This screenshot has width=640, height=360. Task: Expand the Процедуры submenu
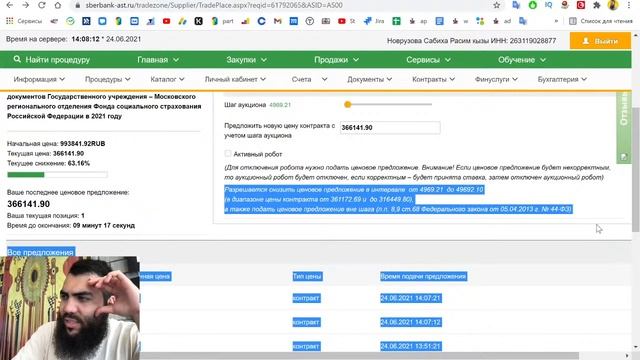click(108, 79)
